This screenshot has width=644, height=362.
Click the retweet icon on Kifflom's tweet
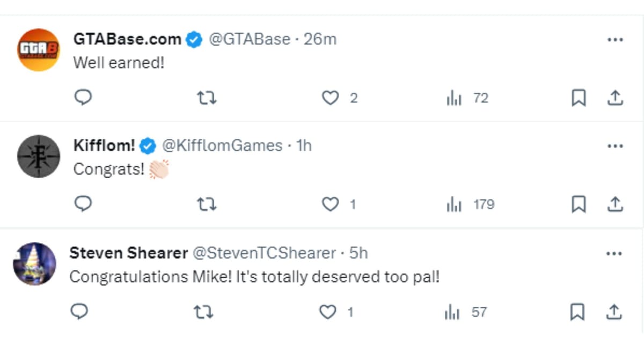[x=207, y=204]
